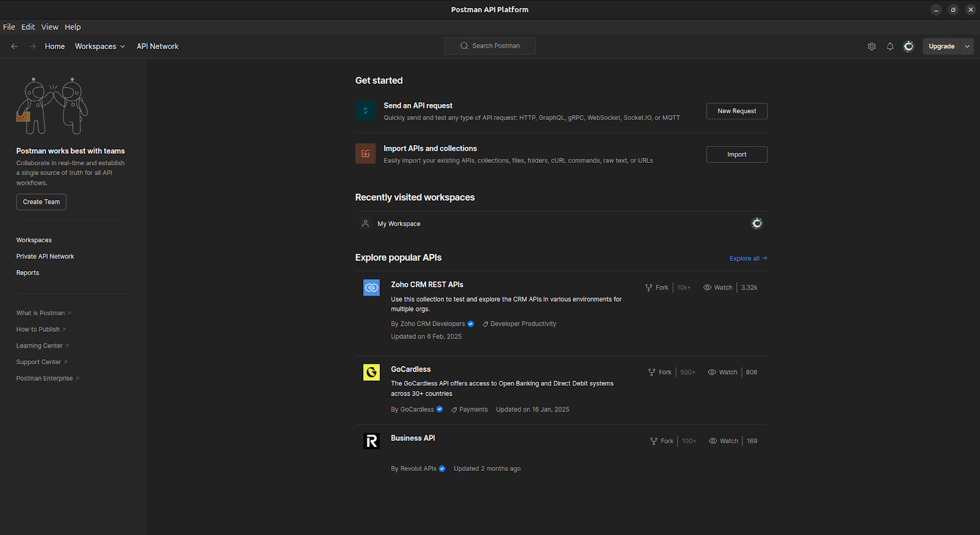This screenshot has height=535, width=980.
Task: Minimize the Postman window
Action: click(x=936, y=10)
